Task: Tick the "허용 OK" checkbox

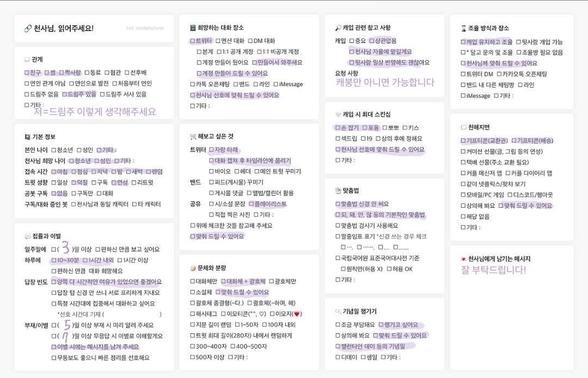Action: click(x=389, y=269)
